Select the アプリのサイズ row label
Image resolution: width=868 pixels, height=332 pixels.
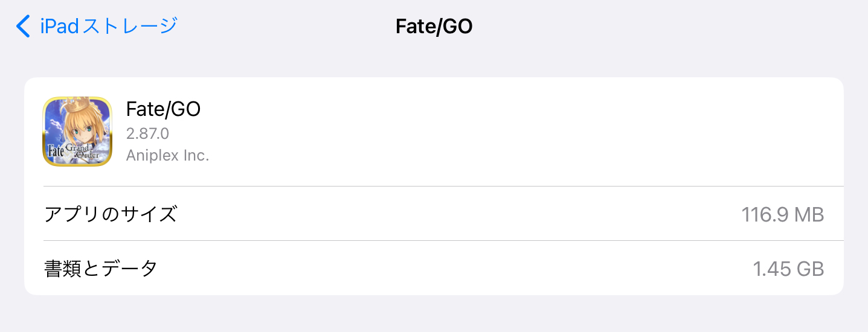coord(111,214)
